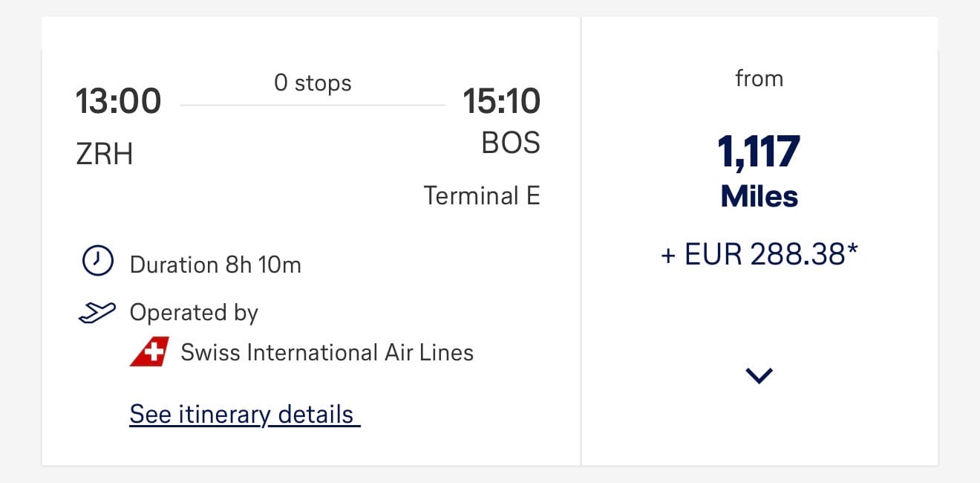Screen dimensions: 980x483
Task: Click the 15:10 arrival time
Action: (x=501, y=102)
